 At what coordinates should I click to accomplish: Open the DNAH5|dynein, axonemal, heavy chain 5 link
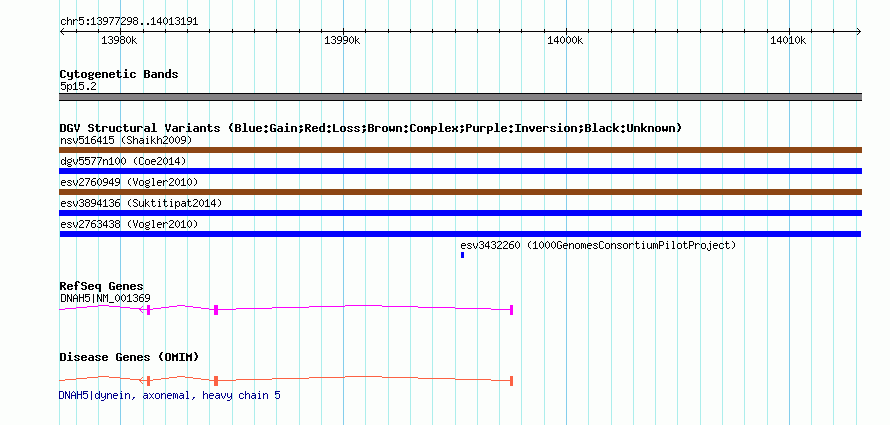click(170, 395)
